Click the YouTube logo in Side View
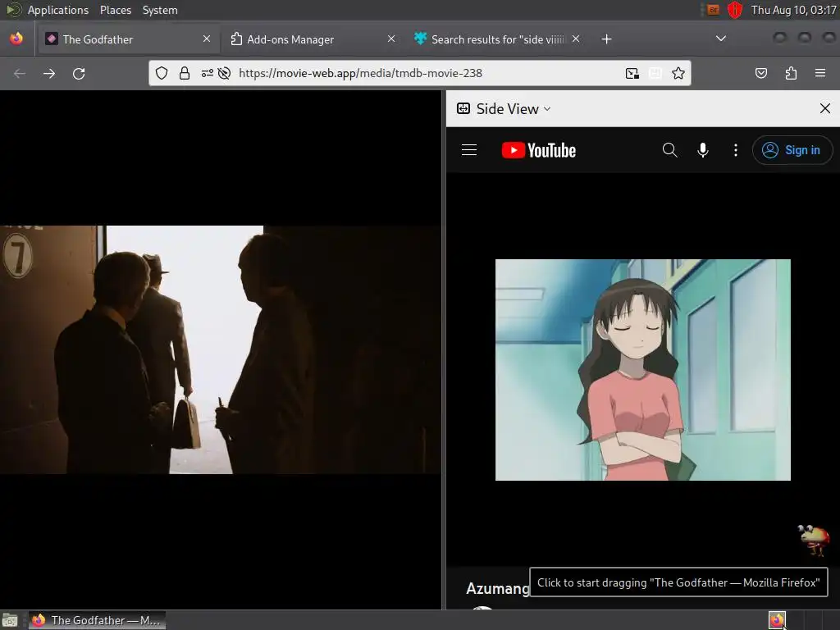 click(x=538, y=150)
